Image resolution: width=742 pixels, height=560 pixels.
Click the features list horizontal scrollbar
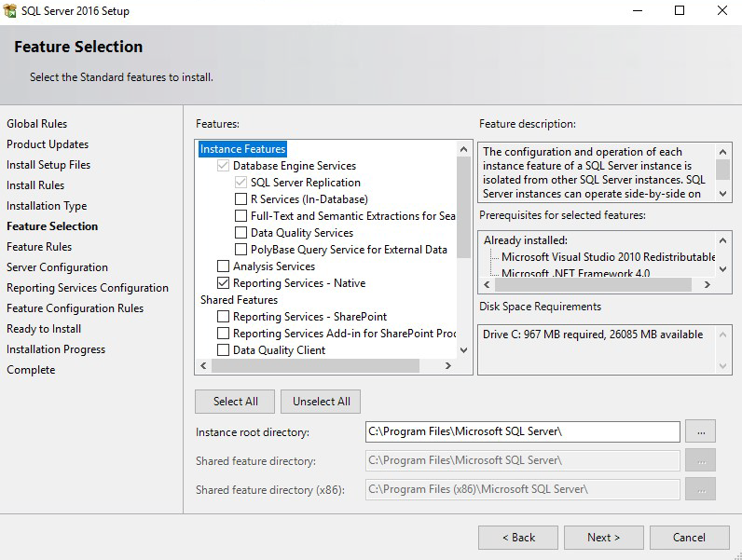pyautogui.click(x=326, y=366)
